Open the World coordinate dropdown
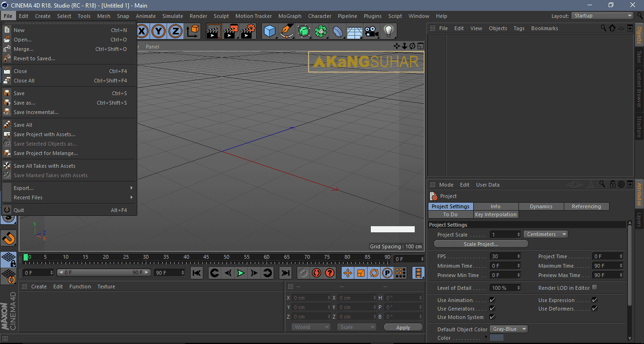 311,327
